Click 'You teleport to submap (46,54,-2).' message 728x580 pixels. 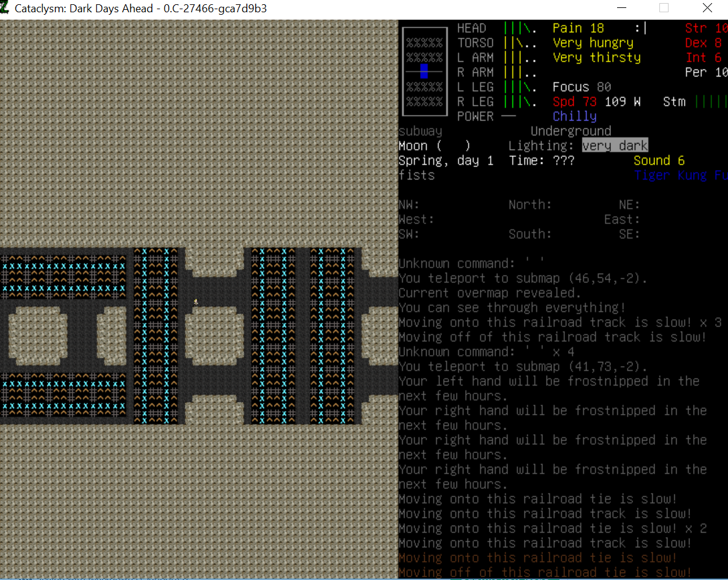pyautogui.click(x=523, y=278)
